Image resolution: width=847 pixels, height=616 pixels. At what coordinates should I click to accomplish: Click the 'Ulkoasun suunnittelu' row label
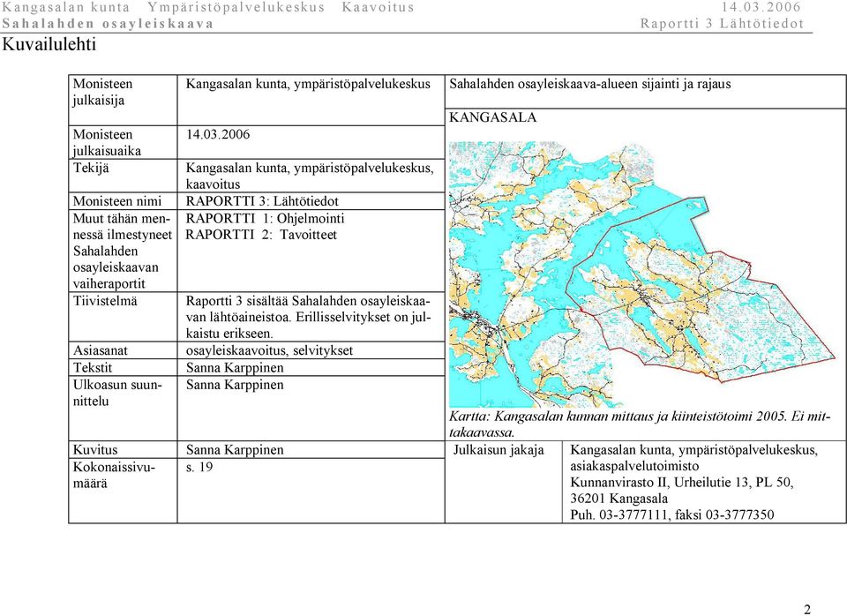pyautogui.click(x=117, y=393)
